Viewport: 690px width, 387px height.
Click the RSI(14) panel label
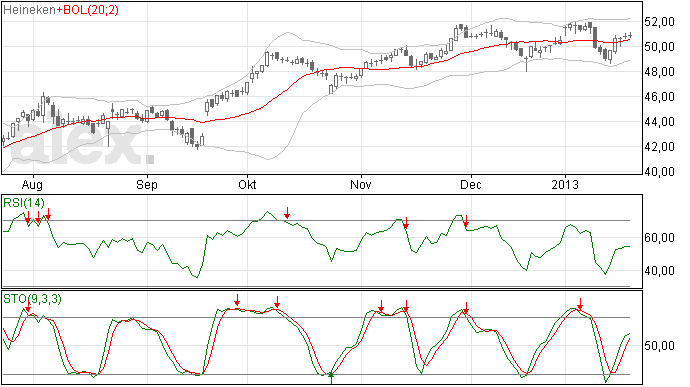tap(24, 203)
